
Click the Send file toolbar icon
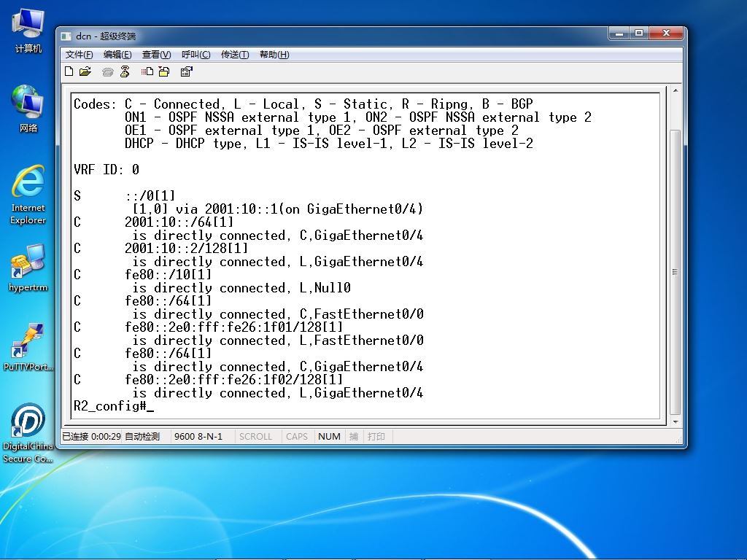[x=147, y=72]
